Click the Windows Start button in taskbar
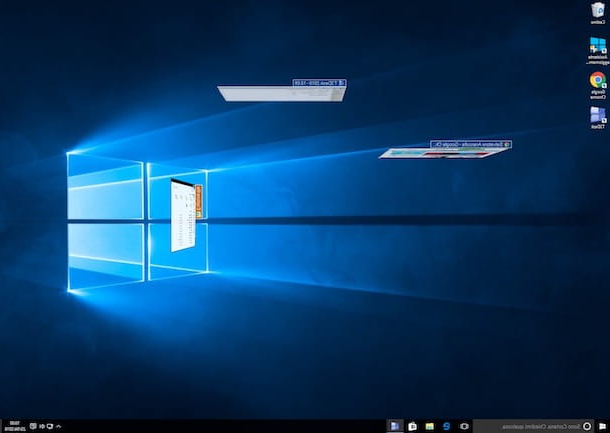 tap(602, 426)
